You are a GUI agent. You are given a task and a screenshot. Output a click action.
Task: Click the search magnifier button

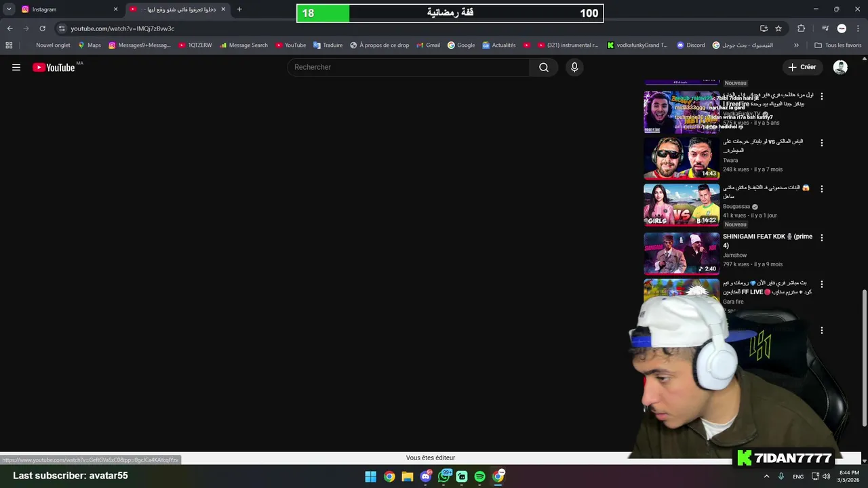(x=544, y=67)
